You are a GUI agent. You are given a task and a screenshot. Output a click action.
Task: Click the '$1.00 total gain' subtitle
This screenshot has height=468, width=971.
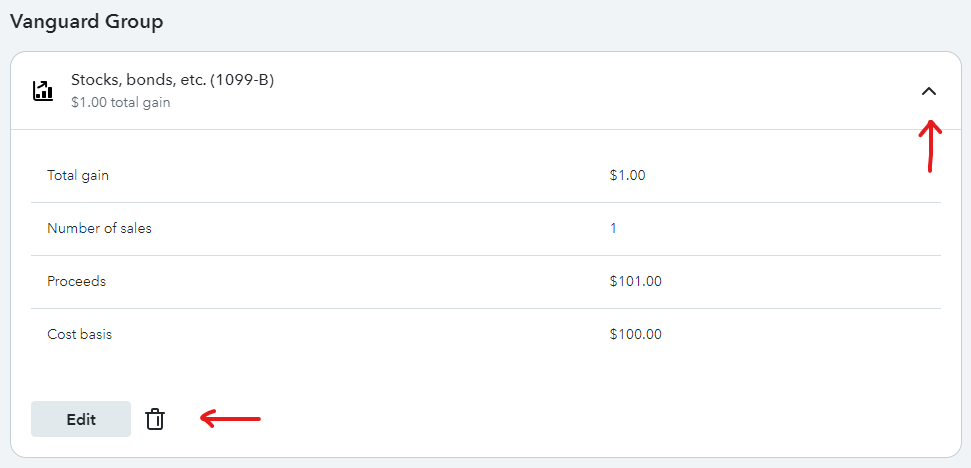pos(121,103)
